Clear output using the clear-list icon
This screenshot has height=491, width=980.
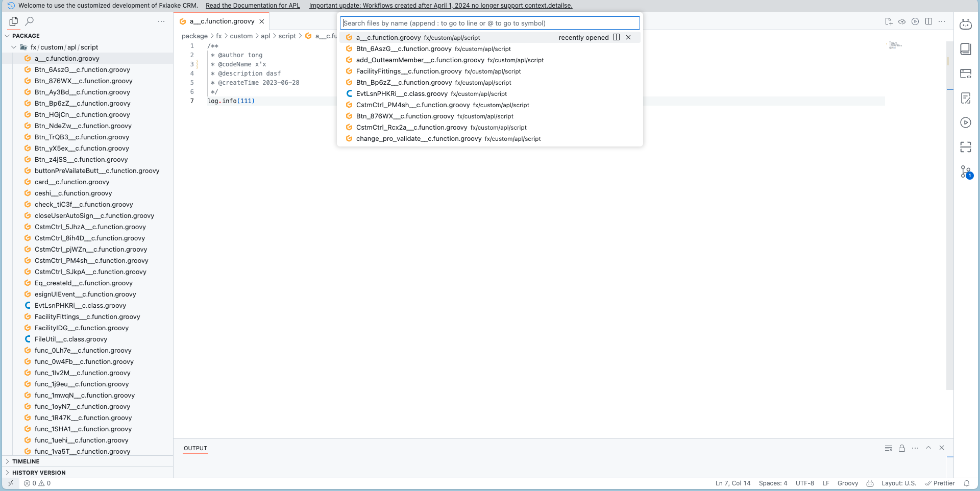(x=889, y=448)
